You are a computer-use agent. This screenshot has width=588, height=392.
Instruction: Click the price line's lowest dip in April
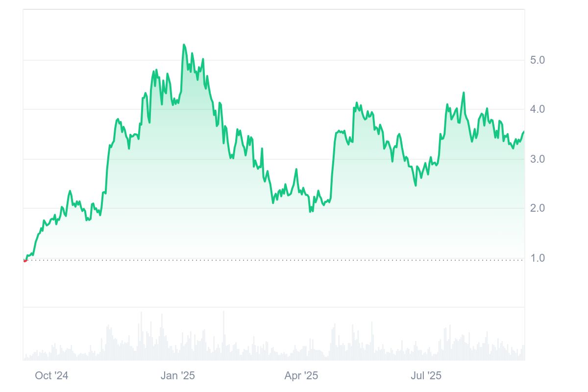[310, 211]
